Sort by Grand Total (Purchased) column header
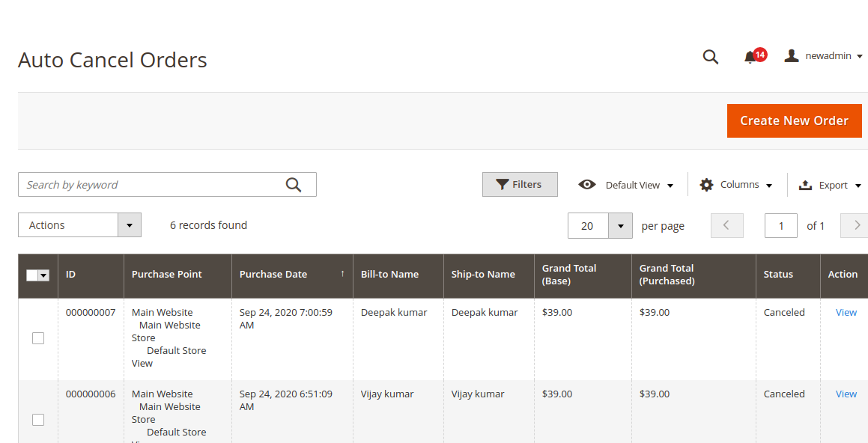The height and width of the screenshot is (443, 868). coord(694,275)
